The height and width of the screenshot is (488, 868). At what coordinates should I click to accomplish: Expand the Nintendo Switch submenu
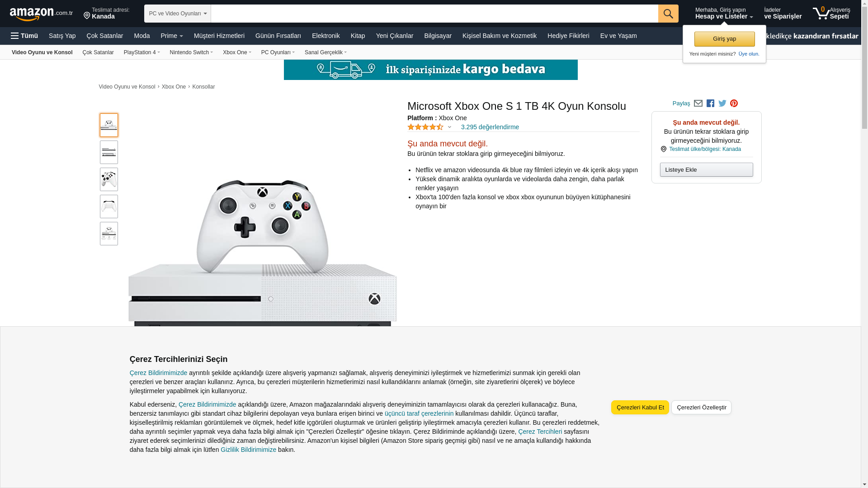pyautogui.click(x=191, y=52)
